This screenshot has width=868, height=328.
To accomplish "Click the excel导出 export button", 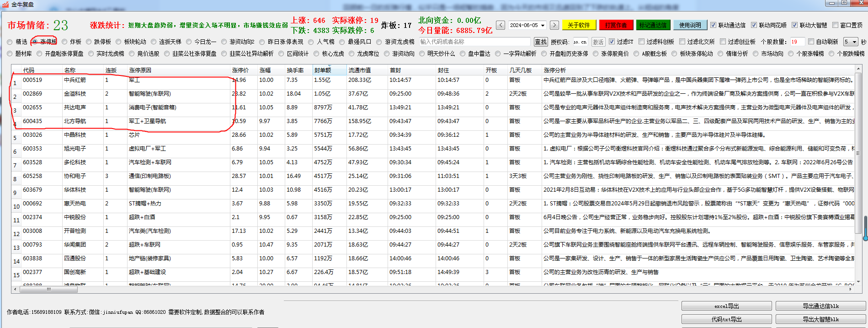I will pos(727,306).
